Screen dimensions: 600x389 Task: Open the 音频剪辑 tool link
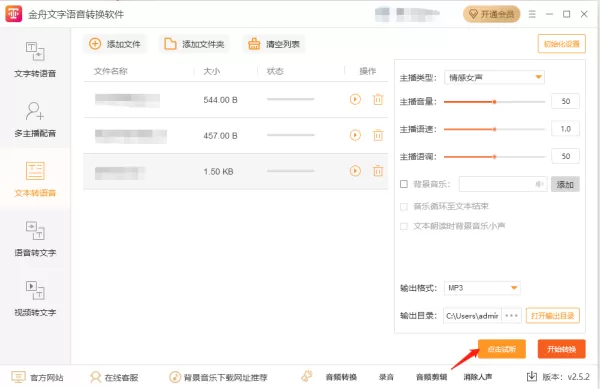click(x=431, y=377)
